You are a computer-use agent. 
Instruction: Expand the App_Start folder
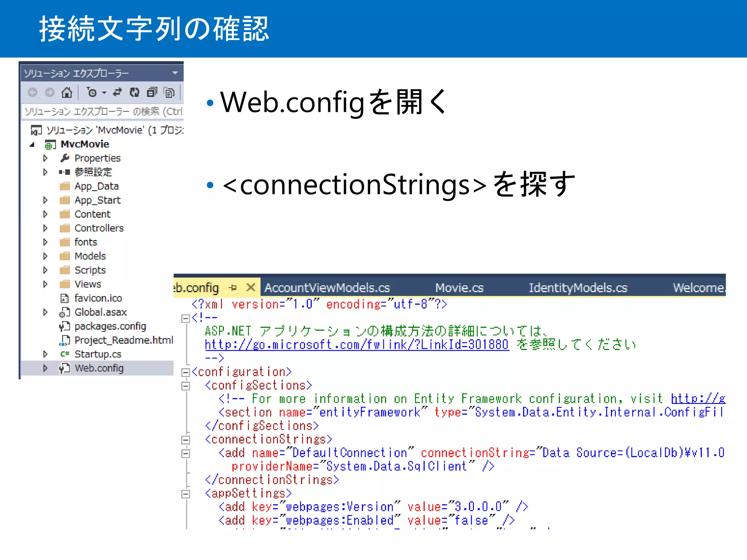coord(45,200)
